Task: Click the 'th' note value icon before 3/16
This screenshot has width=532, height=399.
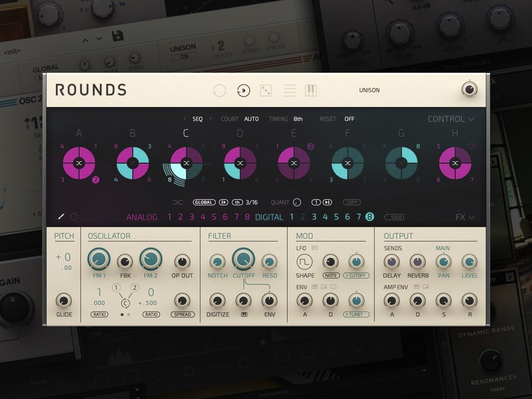Action: pyautogui.click(x=237, y=202)
